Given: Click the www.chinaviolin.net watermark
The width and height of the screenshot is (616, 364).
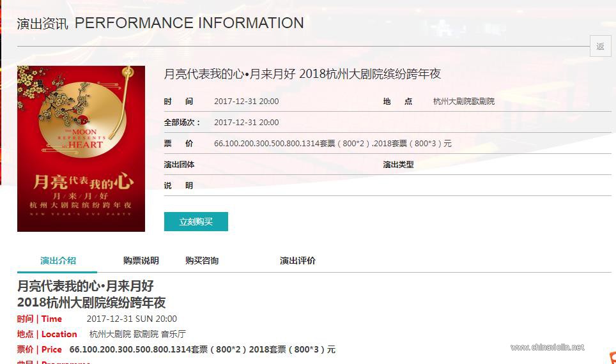Looking at the screenshot, I should click(547, 347).
